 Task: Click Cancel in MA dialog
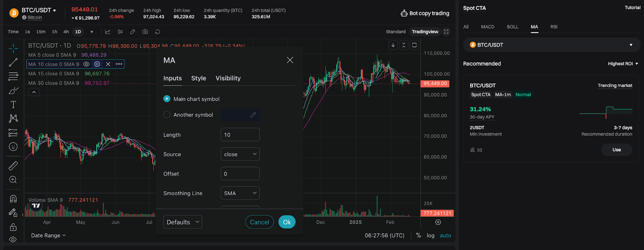coord(260,222)
